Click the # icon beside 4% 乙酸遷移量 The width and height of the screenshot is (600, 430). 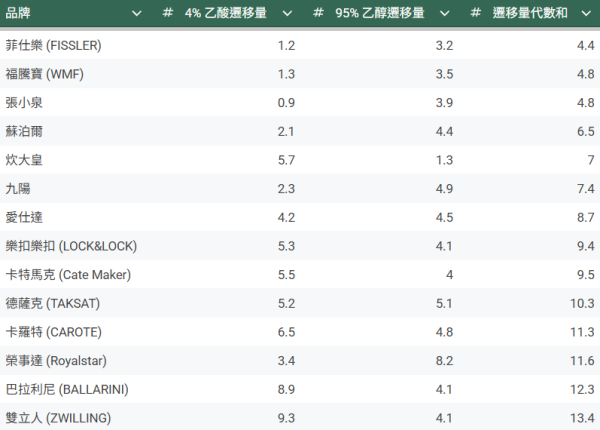click(168, 13)
